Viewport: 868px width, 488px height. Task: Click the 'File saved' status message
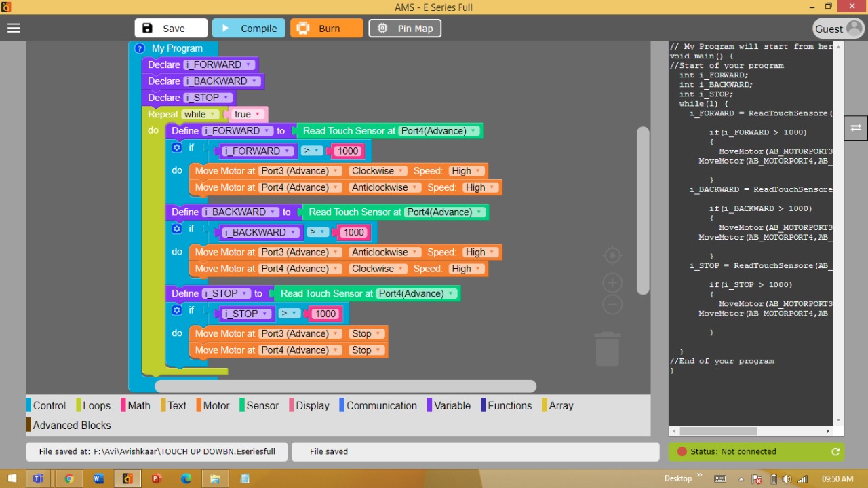[x=329, y=451]
